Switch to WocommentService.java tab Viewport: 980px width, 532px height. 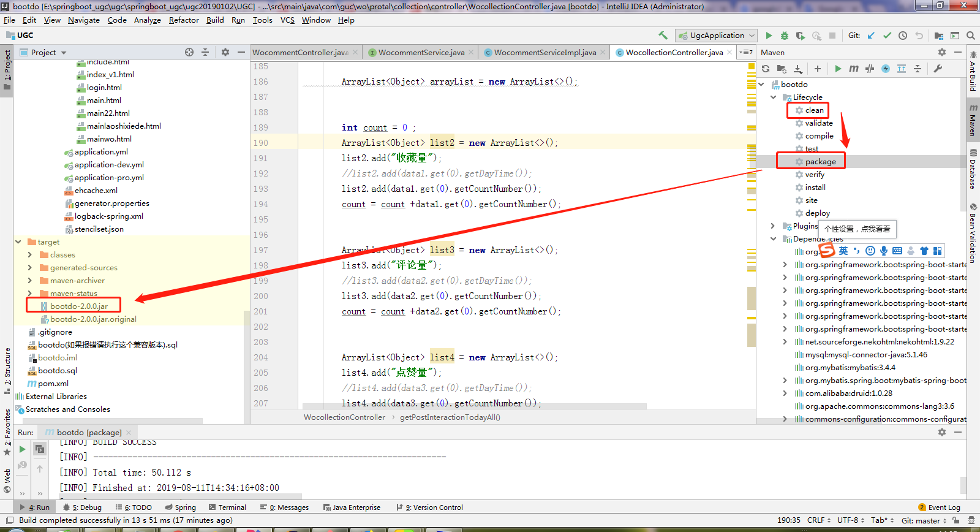(421, 52)
